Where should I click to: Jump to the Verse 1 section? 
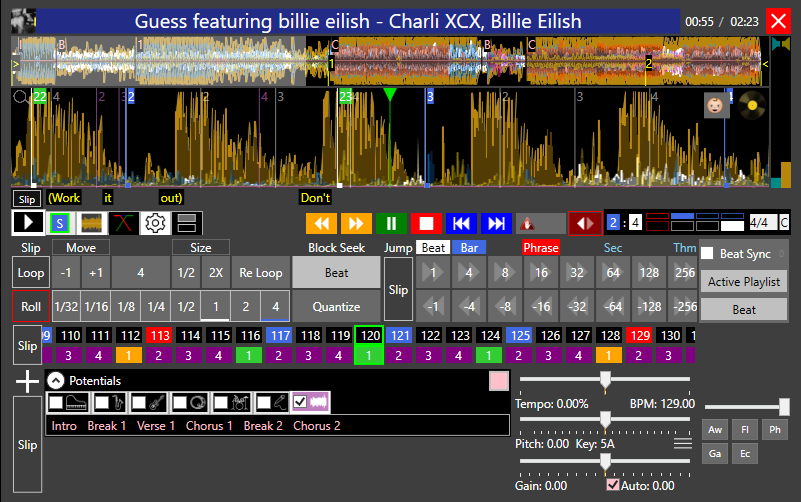point(156,426)
